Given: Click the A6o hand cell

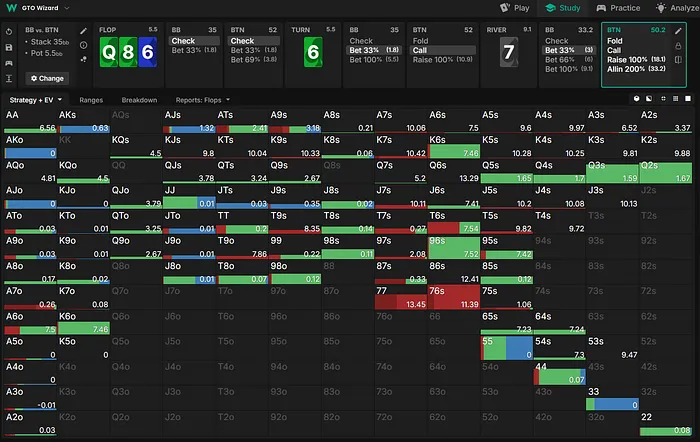Looking at the screenshot, I should pos(30,323).
